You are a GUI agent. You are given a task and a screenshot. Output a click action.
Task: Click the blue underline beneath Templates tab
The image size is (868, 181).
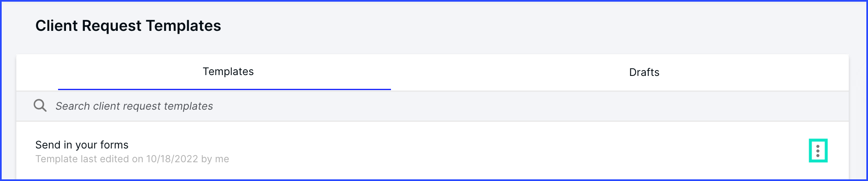click(x=224, y=89)
